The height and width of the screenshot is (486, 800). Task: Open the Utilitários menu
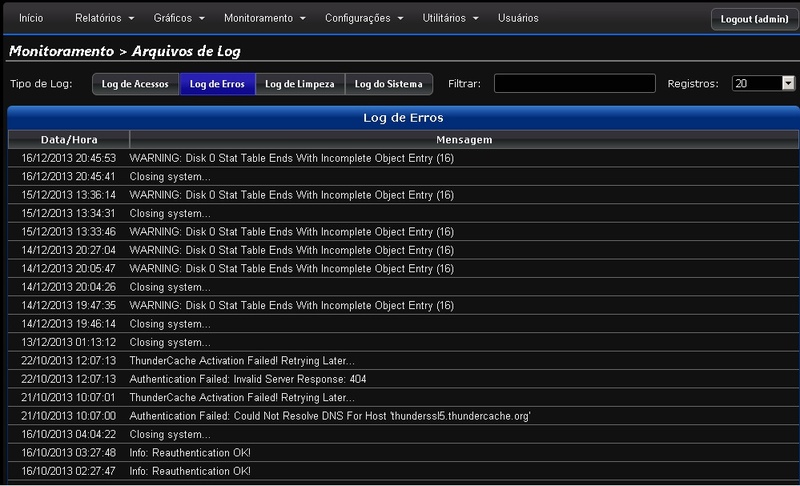(451, 18)
